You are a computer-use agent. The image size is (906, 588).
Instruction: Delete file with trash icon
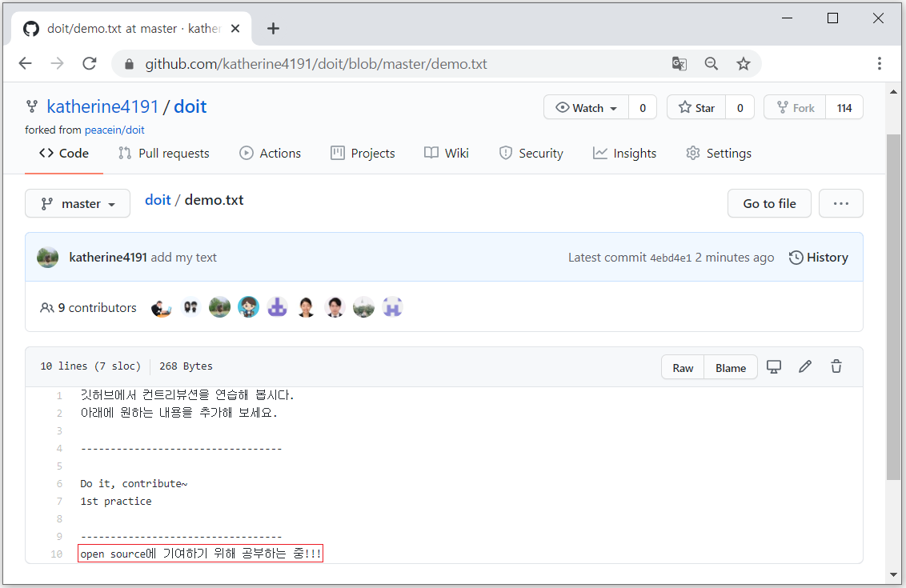point(836,366)
